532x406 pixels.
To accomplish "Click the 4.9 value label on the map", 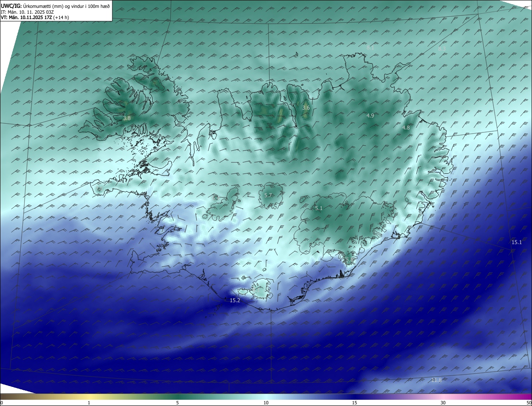I will pos(370,115).
